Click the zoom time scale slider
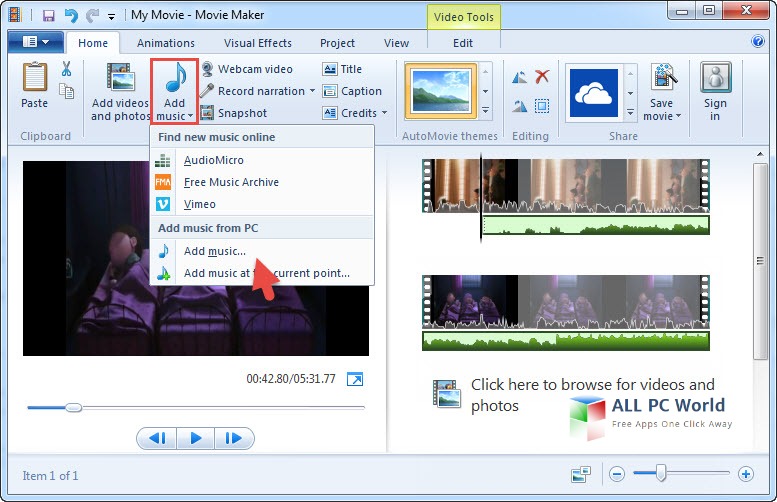Image resolution: width=777 pixels, height=502 pixels. pos(661,474)
